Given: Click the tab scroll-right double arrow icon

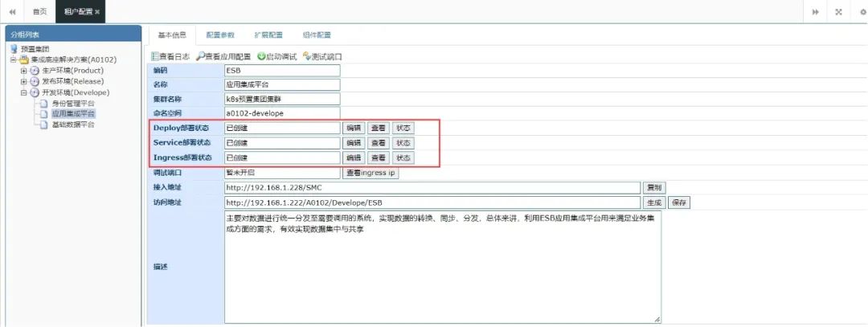Looking at the screenshot, I should click(816, 11).
